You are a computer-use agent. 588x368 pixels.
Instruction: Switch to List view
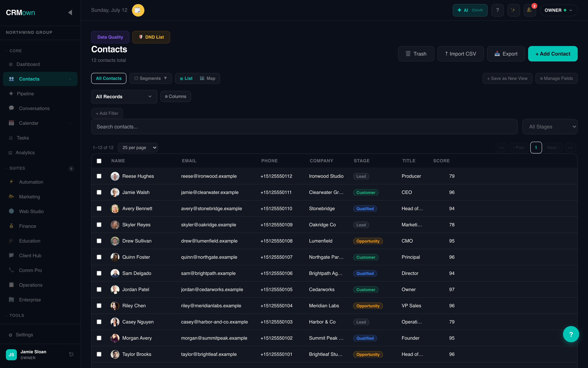click(186, 78)
